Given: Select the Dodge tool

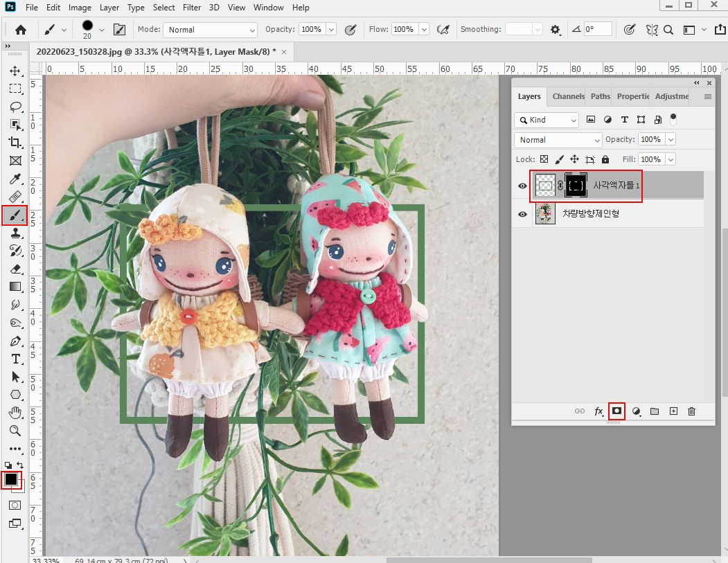Looking at the screenshot, I should click(15, 323).
